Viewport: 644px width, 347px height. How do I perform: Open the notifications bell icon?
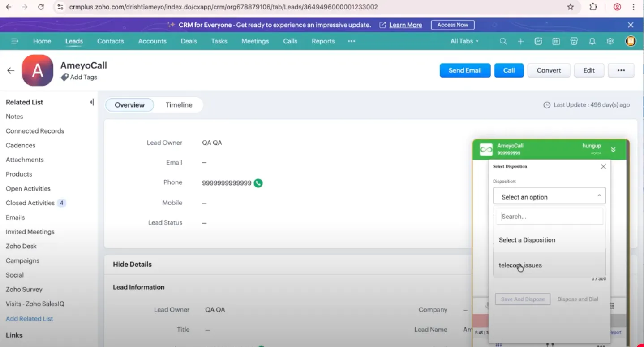tap(592, 41)
